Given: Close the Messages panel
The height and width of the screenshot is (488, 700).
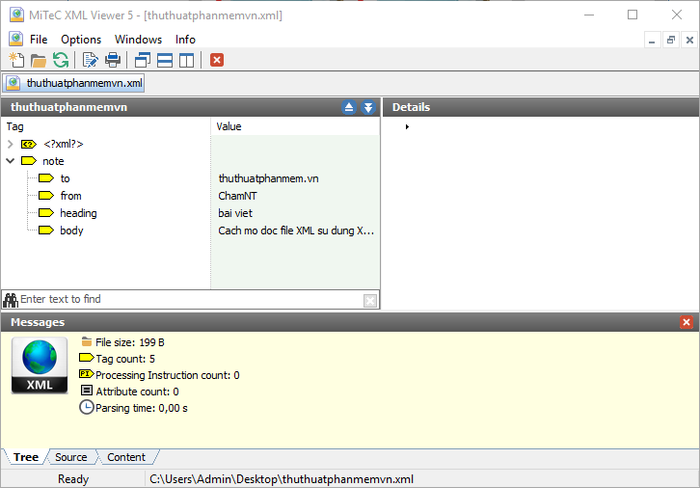Looking at the screenshot, I should coord(687,322).
